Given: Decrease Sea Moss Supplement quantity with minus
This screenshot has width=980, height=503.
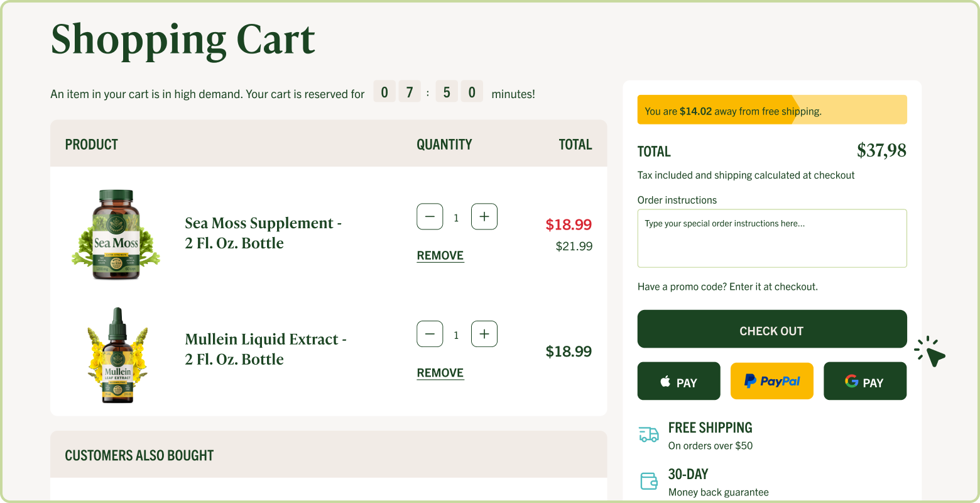Looking at the screenshot, I should pos(430,217).
